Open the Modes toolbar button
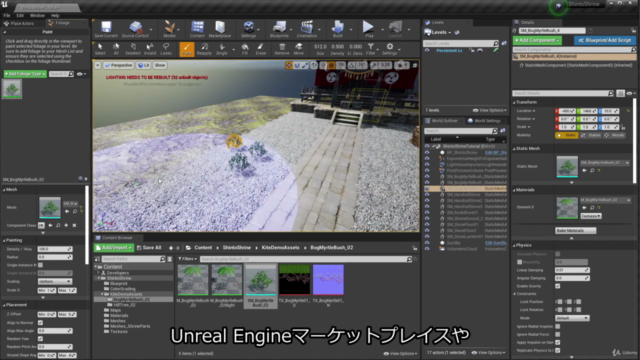 point(169,29)
